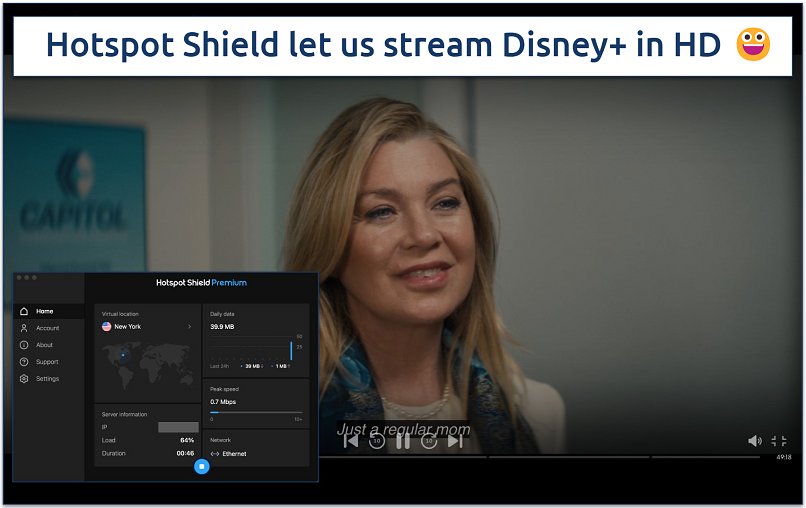This screenshot has height=508, width=806.
Task: Expand the New York virtual location chevron
Action: coord(190,326)
